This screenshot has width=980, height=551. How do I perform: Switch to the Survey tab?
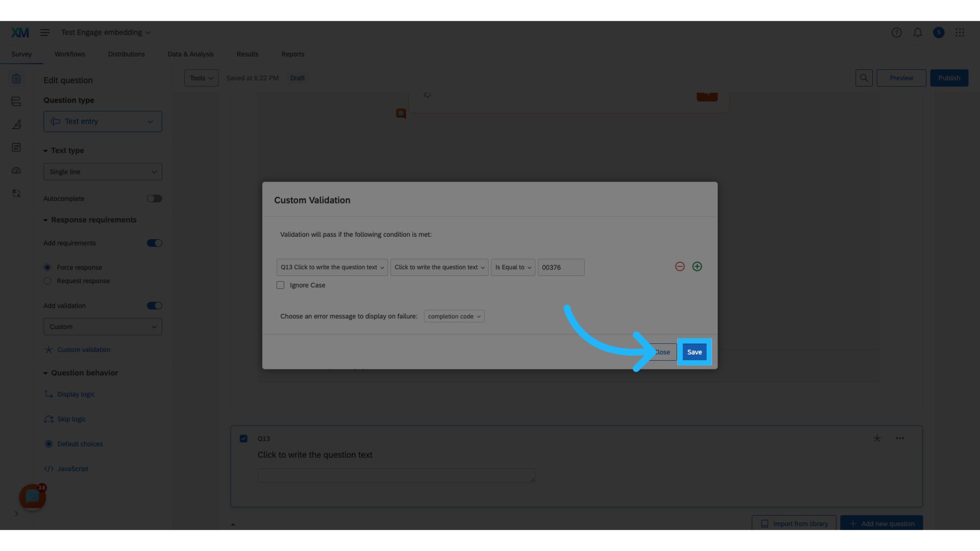point(21,54)
